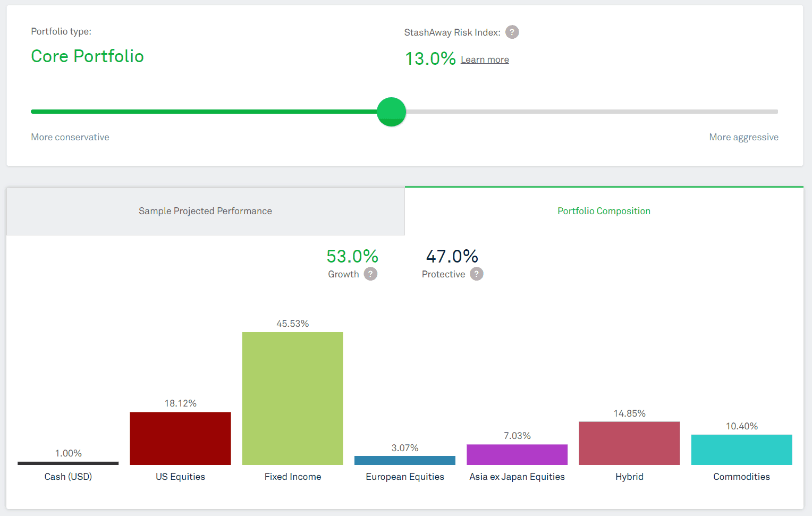Click the Core Portfolio heading
The height and width of the screenshot is (516, 812).
(87, 56)
